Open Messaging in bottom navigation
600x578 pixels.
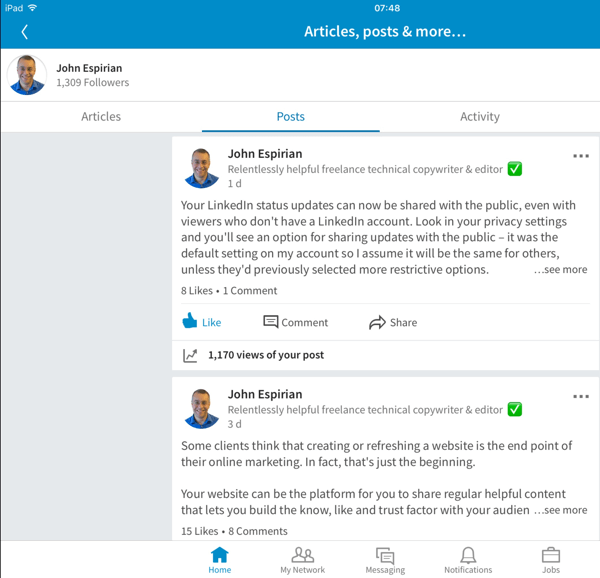point(385,560)
